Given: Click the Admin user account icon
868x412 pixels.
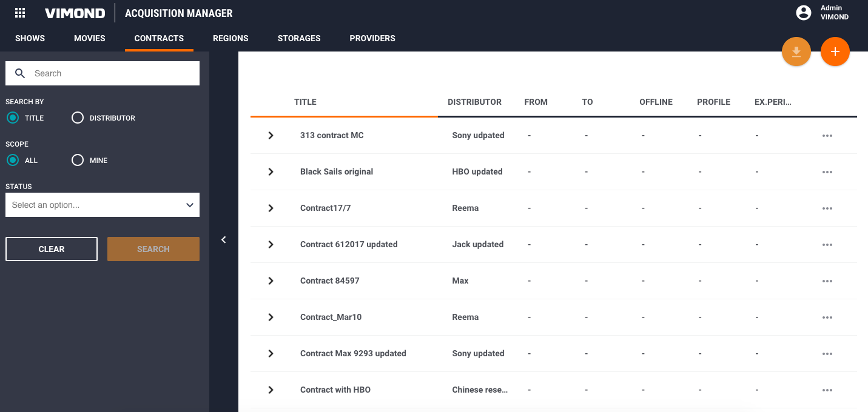Looking at the screenshot, I should pos(804,13).
